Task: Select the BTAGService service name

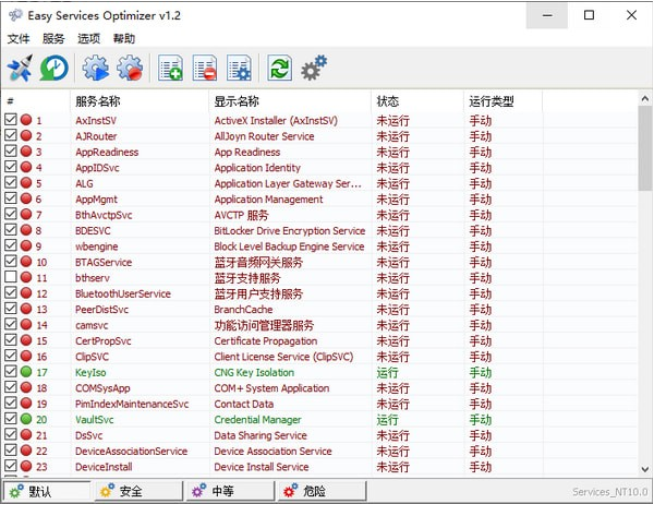Action: [103, 262]
